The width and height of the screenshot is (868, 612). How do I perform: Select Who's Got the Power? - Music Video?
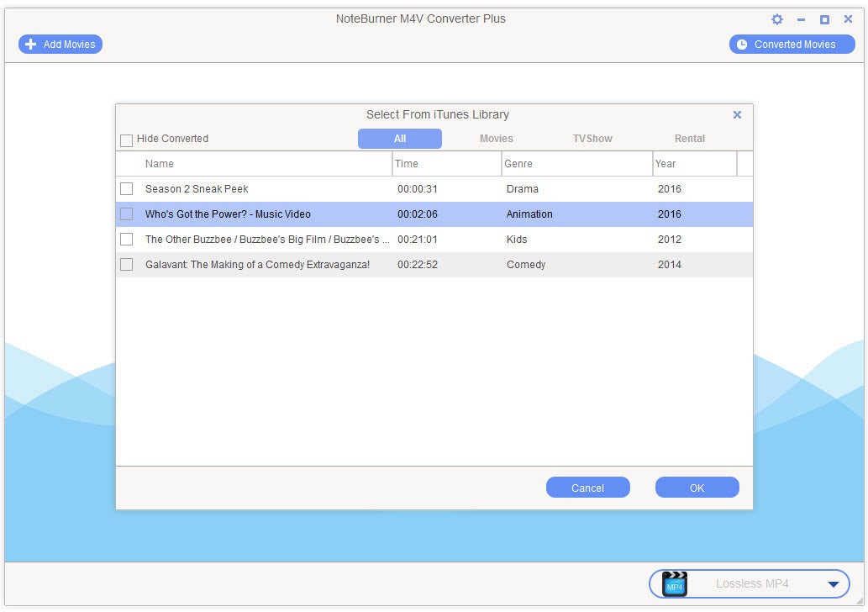click(x=228, y=214)
